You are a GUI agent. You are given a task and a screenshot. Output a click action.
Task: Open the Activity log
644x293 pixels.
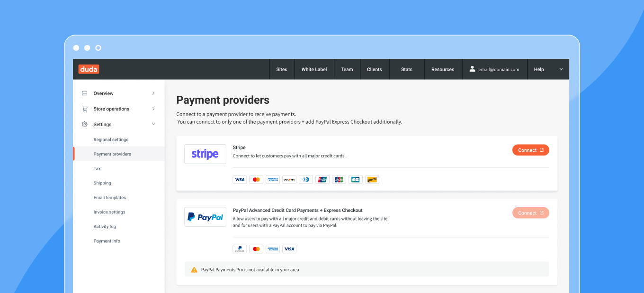pos(105,227)
